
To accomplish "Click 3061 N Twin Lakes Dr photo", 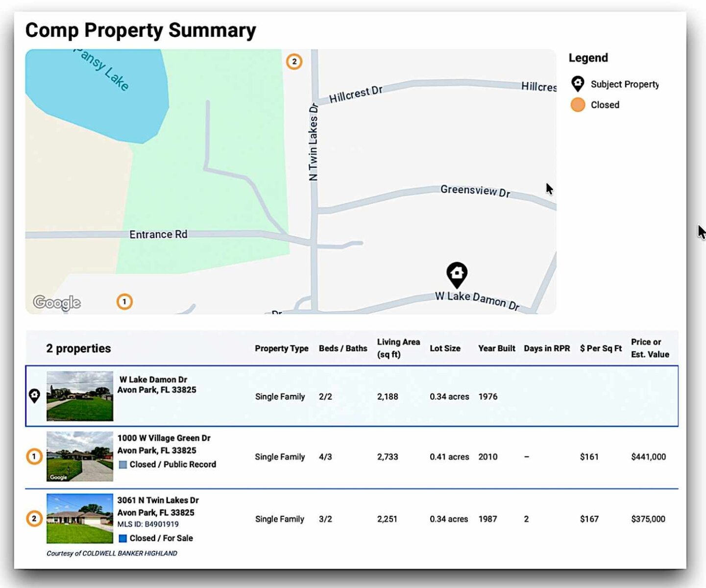I will (x=80, y=518).
